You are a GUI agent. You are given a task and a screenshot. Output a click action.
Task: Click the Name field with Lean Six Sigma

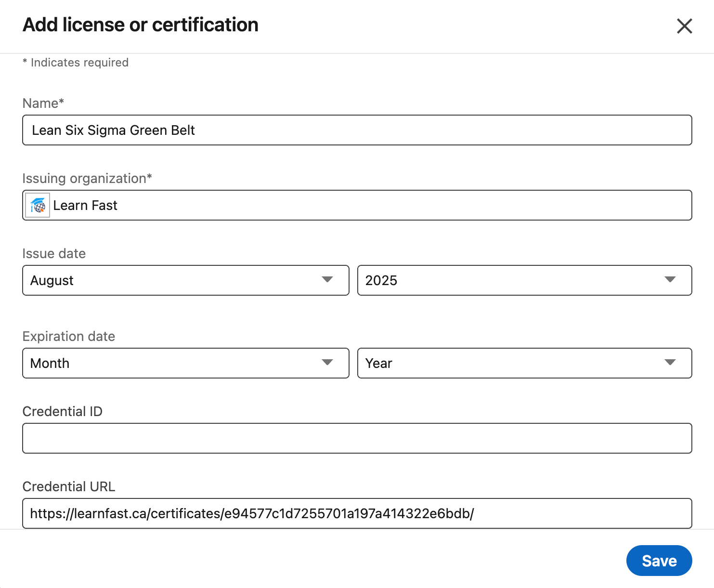(356, 130)
